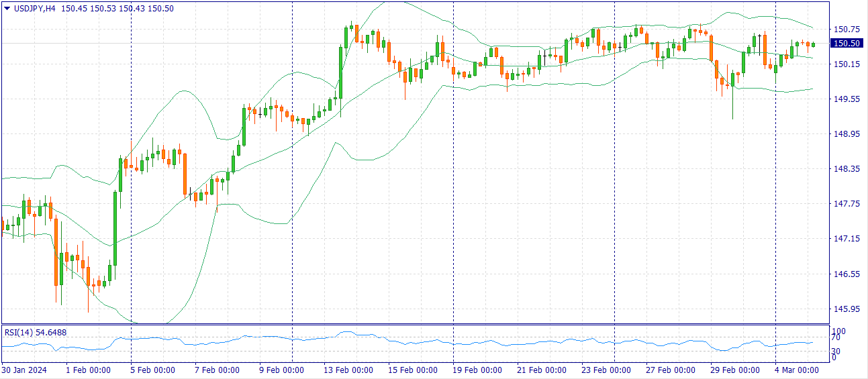This screenshot has height=379, width=868.
Task: Select 148.35 on the price axis
Action: (845, 169)
